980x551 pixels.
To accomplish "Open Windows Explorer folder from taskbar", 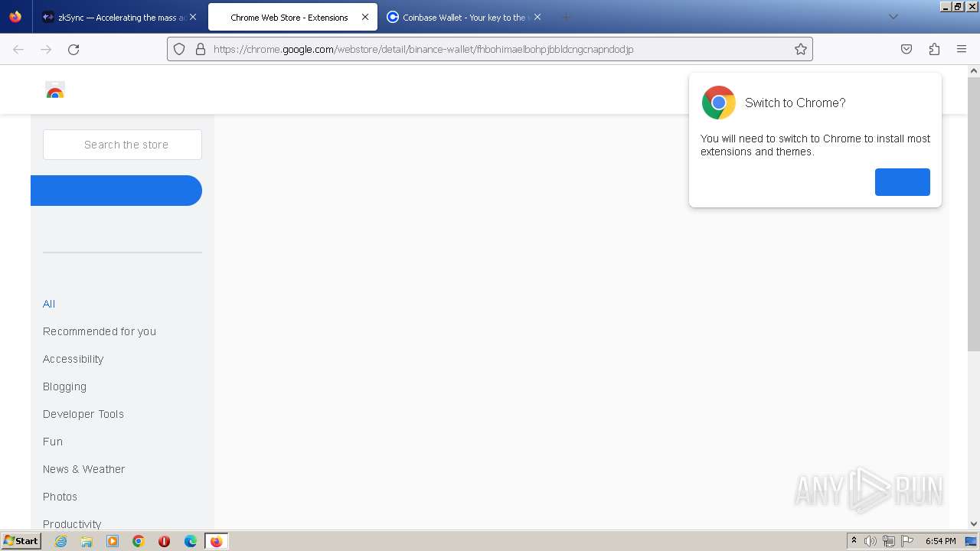I will coord(87,541).
